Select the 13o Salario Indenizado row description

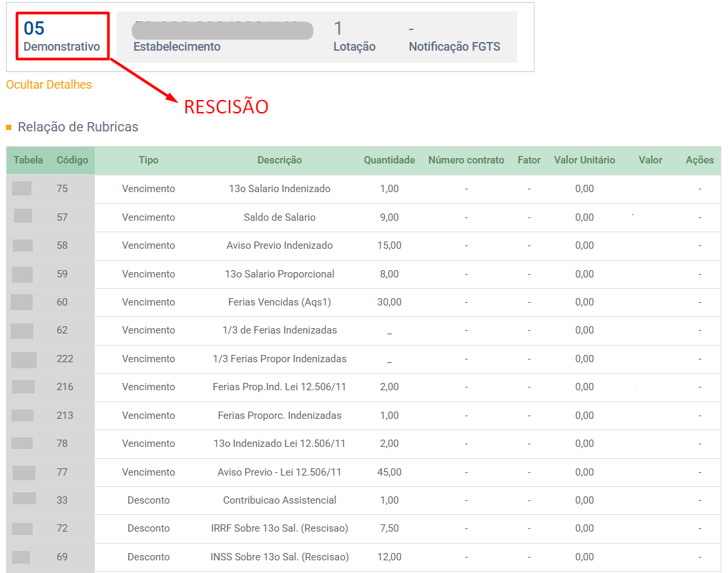(x=280, y=189)
